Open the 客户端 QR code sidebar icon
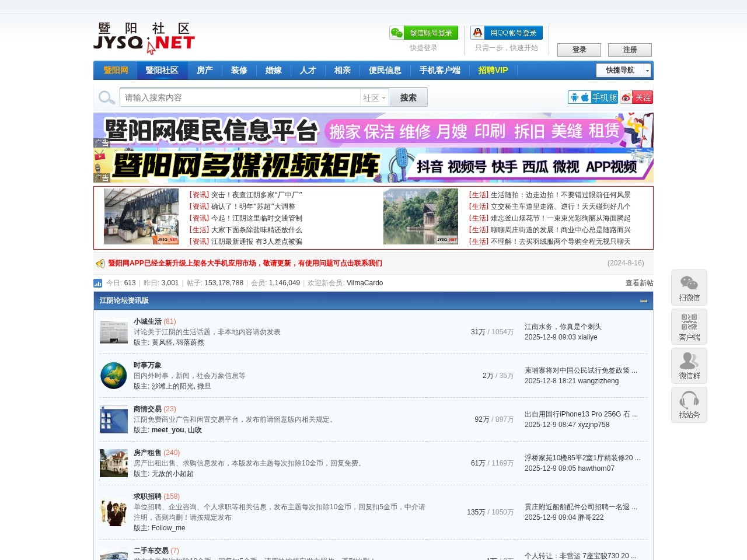 689,327
